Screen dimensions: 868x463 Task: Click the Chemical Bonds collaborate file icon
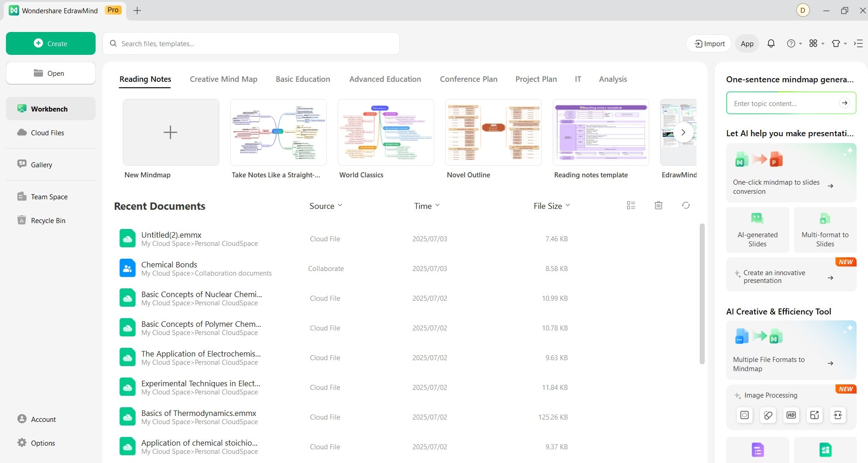[128, 268]
